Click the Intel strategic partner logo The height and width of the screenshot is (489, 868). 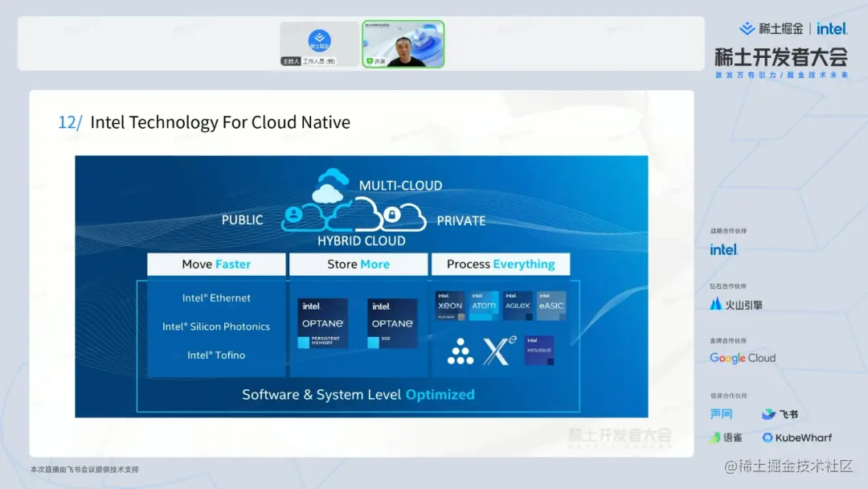(723, 250)
